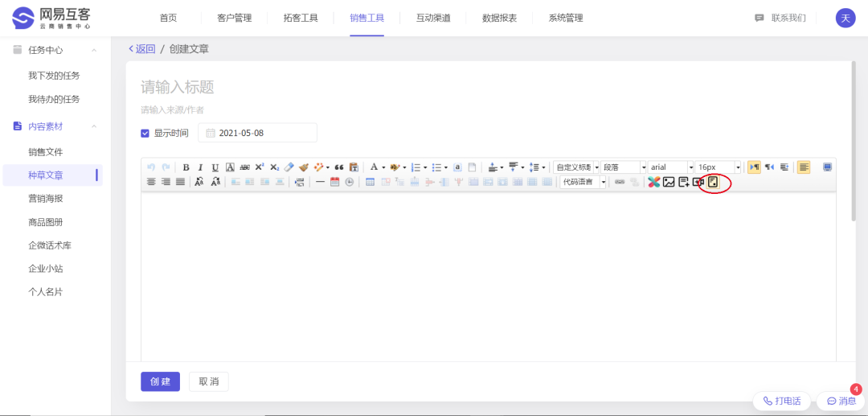Screen dimensions: 868x416
Task: Switch to the 数据报表 menu
Action: coord(499,18)
